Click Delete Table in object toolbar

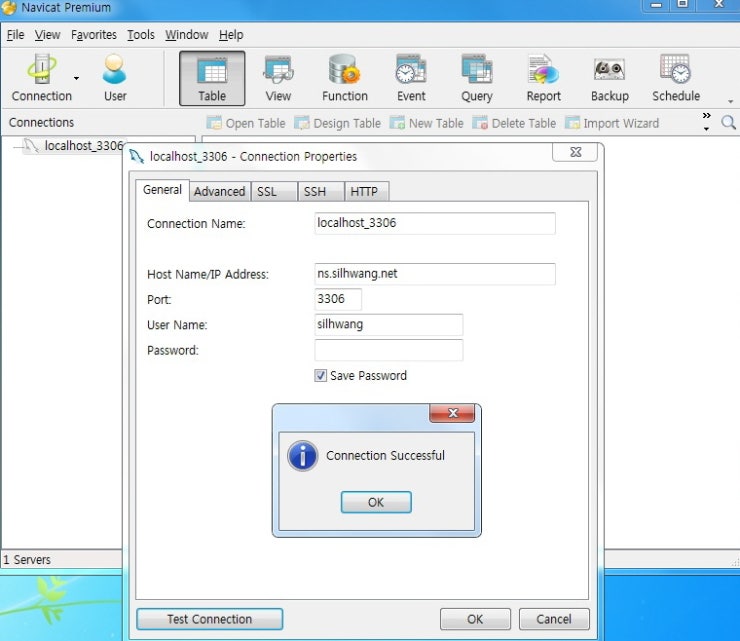coord(514,123)
